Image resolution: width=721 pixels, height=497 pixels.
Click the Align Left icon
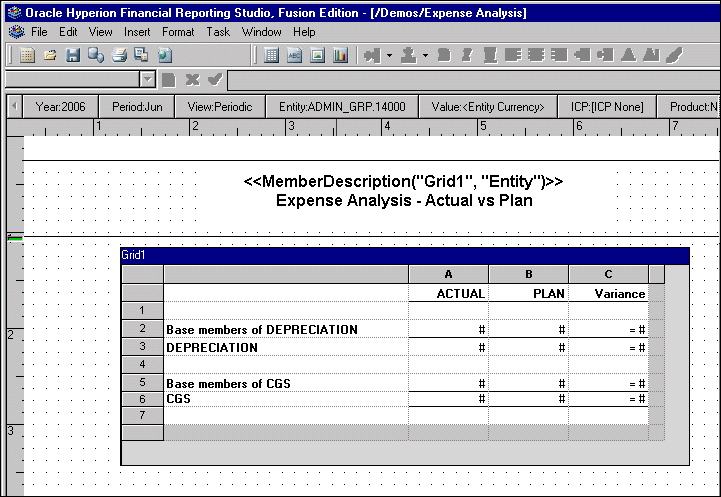coord(513,56)
